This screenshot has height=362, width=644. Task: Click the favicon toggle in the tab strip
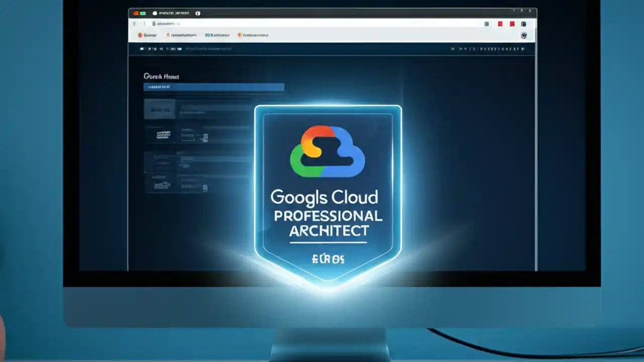coord(155,13)
